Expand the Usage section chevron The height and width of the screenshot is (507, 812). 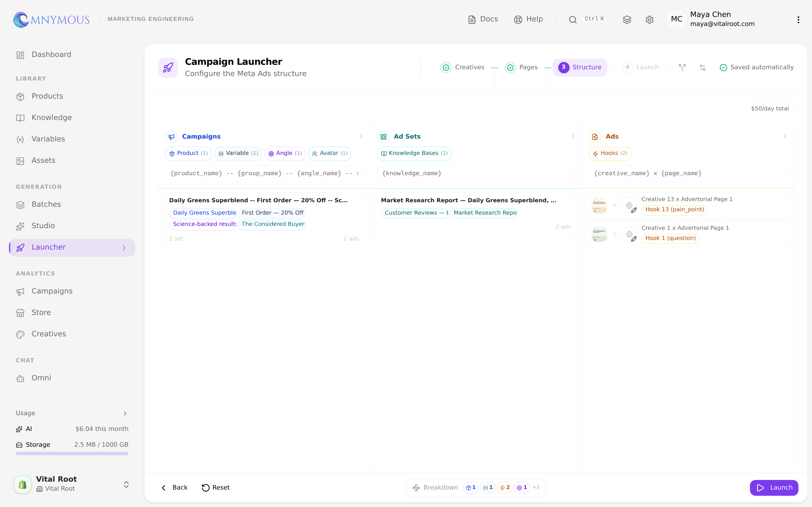[x=125, y=413]
